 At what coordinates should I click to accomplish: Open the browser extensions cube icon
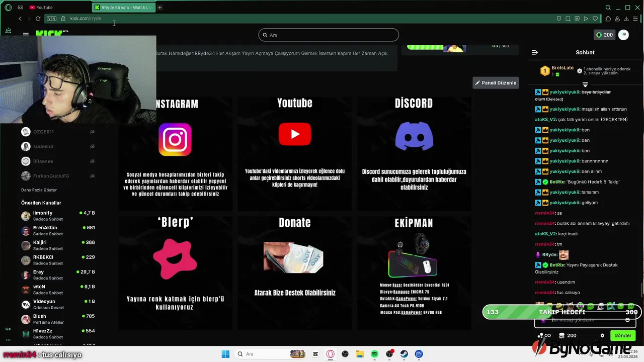click(608, 19)
